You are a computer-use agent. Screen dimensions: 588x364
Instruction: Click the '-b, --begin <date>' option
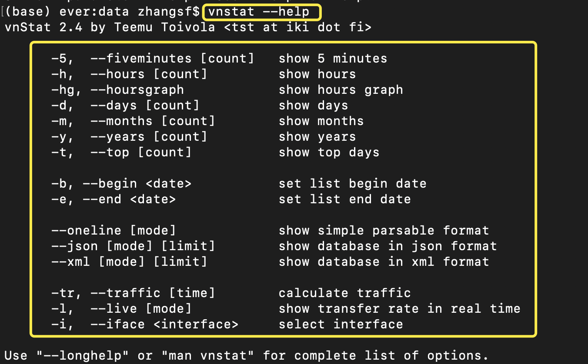pos(121,184)
